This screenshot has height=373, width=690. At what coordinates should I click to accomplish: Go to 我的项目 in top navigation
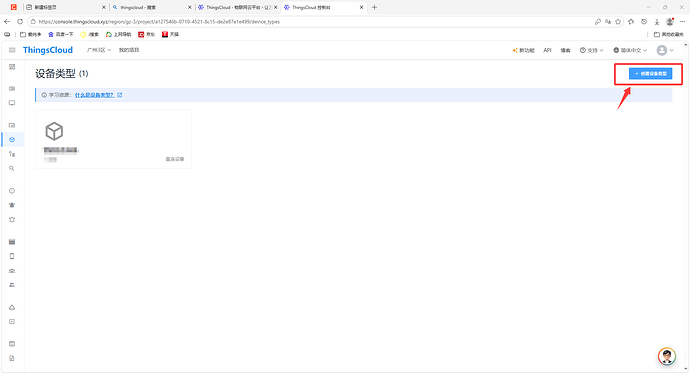[128, 50]
